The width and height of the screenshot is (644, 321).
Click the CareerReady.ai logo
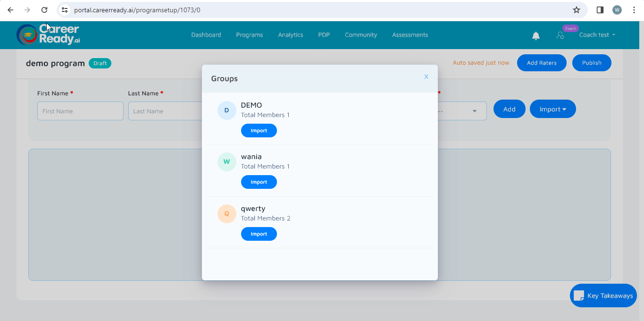pyautogui.click(x=48, y=34)
